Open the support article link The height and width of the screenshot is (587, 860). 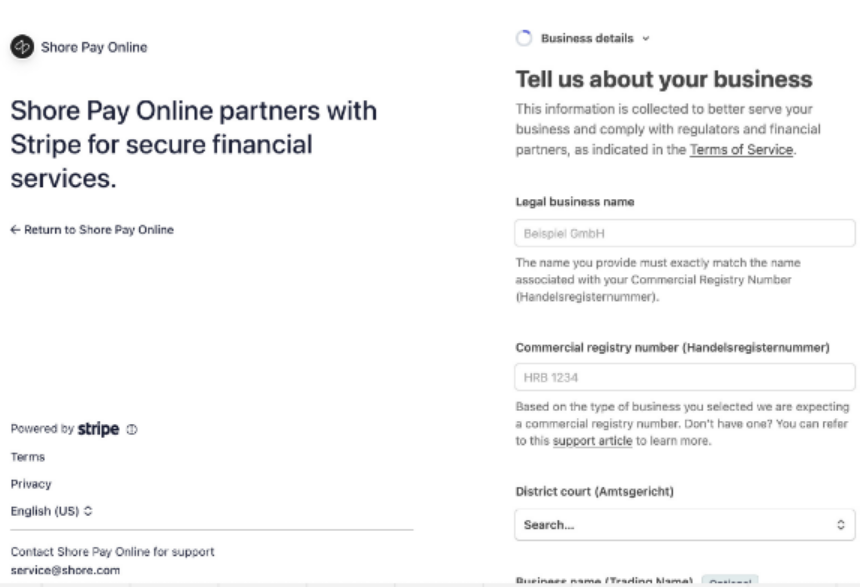(592, 441)
